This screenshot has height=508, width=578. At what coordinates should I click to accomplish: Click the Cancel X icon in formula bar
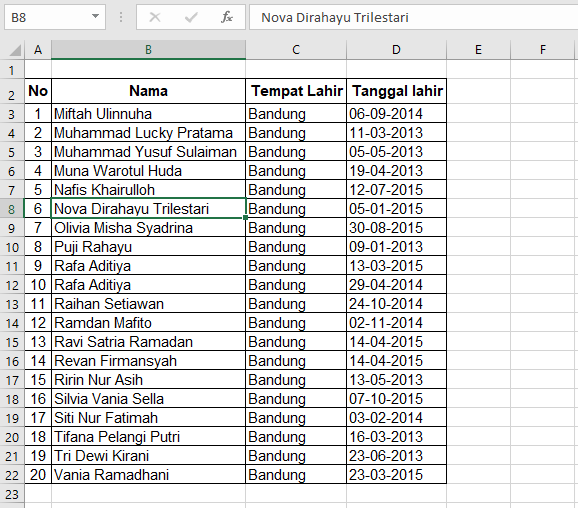[155, 17]
